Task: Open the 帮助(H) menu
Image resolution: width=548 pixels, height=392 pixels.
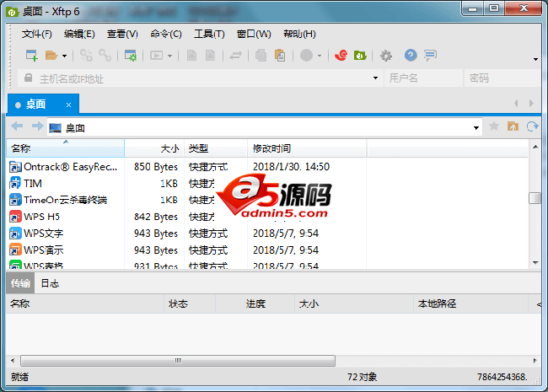Action: click(299, 34)
